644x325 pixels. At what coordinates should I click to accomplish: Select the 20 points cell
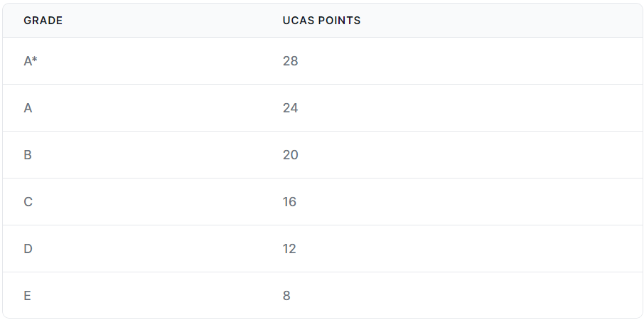[x=291, y=155]
